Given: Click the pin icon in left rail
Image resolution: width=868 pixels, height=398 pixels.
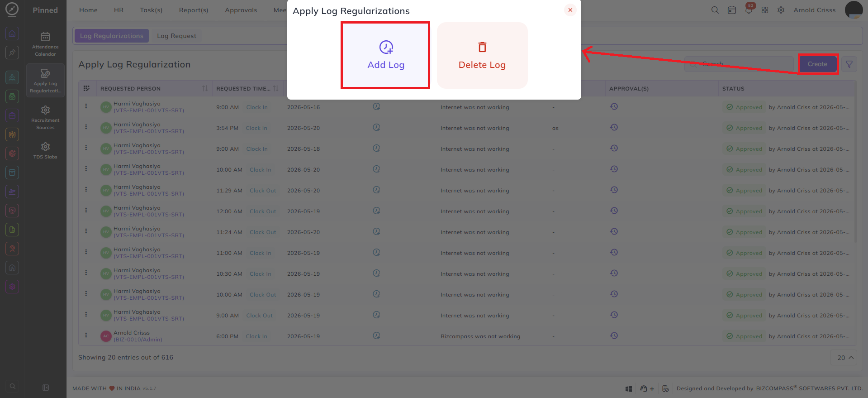Looking at the screenshot, I should [x=12, y=53].
